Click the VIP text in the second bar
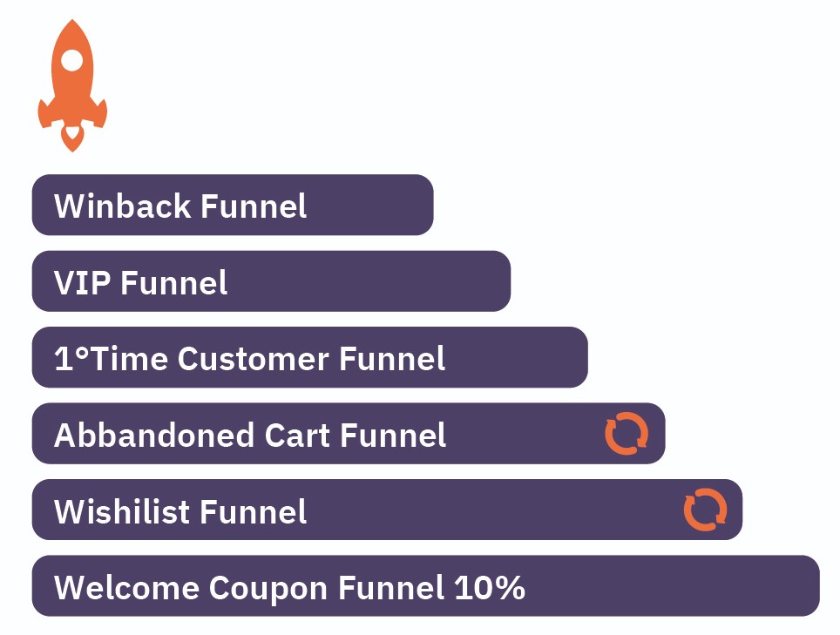The width and height of the screenshot is (840, 635). tap(82, 282)
